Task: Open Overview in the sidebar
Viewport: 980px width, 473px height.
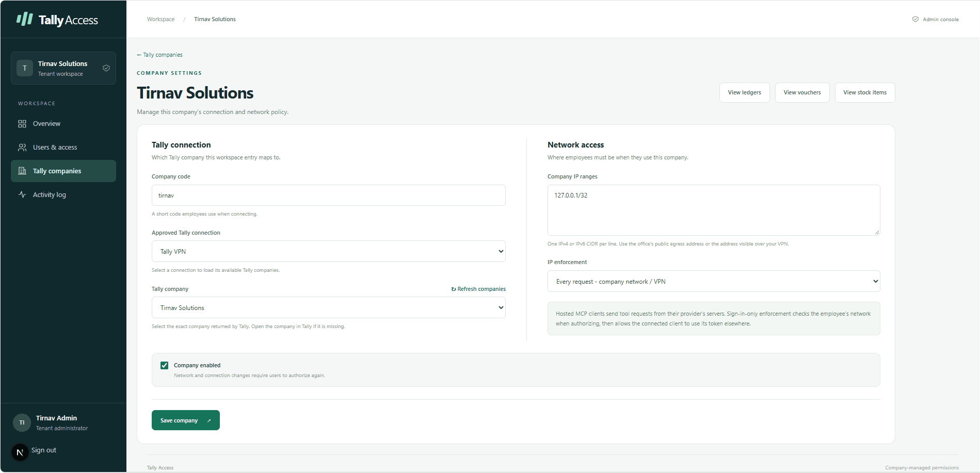Action: click(x=63, y=124)
